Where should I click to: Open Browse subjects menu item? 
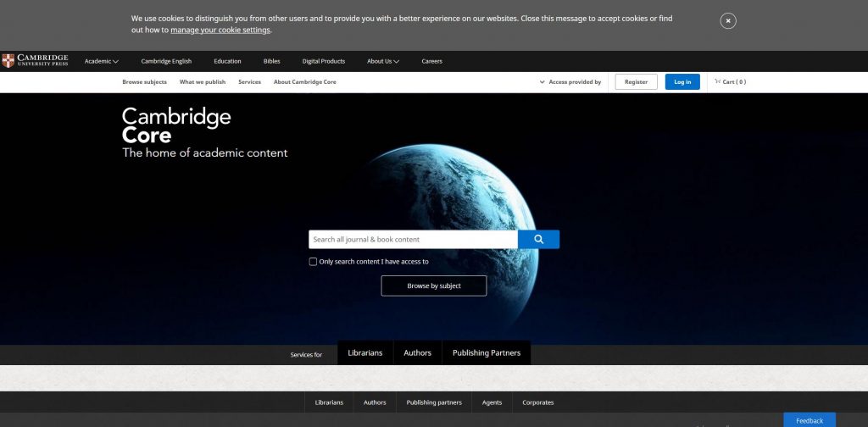coord(144,82)
